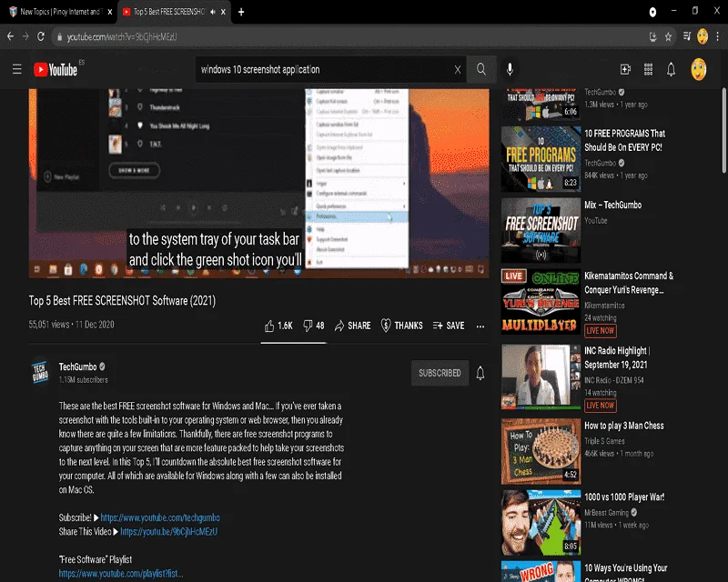Change notification settings for the TechGumbo subscription
Viewport: 728px width, 582px height.
(480, 373)
